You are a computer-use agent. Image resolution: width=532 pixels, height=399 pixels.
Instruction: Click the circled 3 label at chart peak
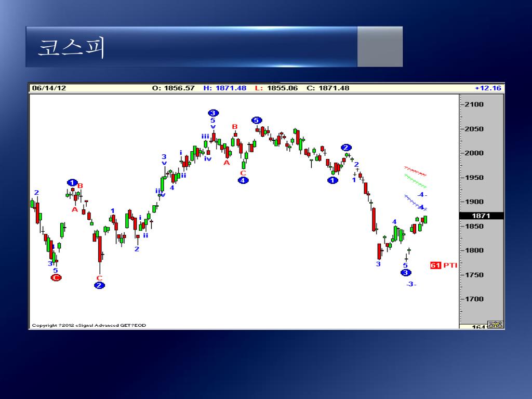point(213,113)
